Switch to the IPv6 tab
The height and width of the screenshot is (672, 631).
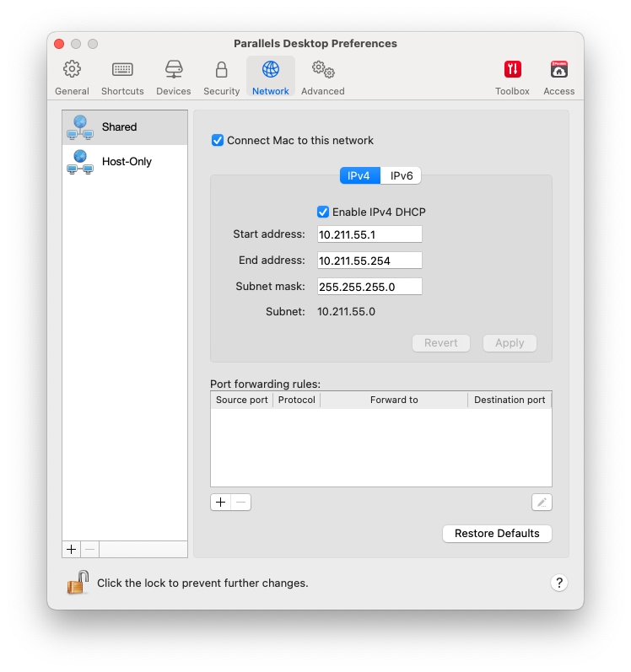click(x=401, y=176)
